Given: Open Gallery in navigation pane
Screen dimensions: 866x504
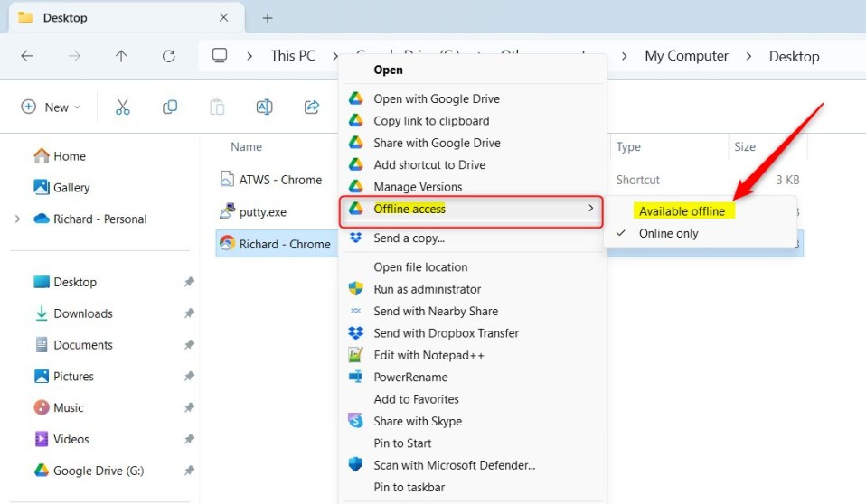Looking at the screenshot, I should tap(61, 188).
